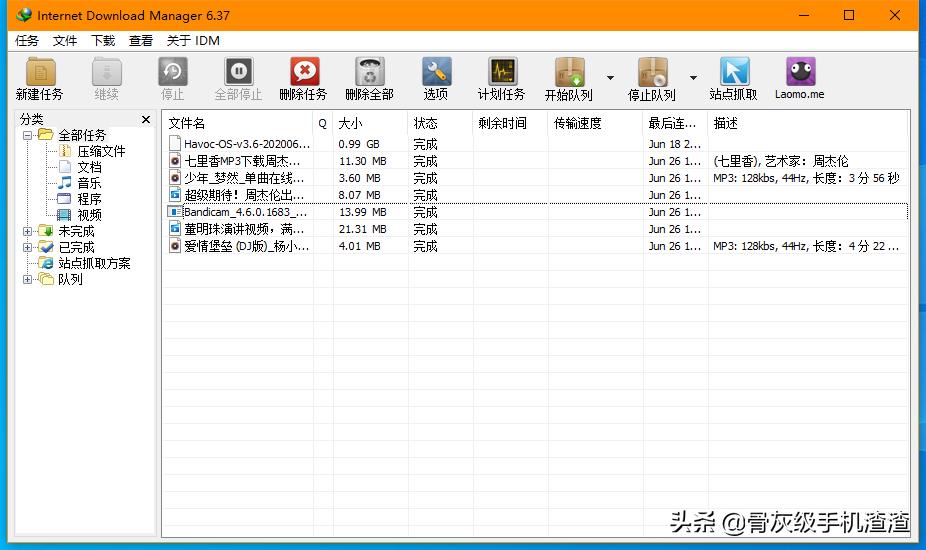Image resolution: width=926 pixels, height=550 pixels.
Task: Select the 超级期待！周杰伦 download row
Action: [536, 195]
